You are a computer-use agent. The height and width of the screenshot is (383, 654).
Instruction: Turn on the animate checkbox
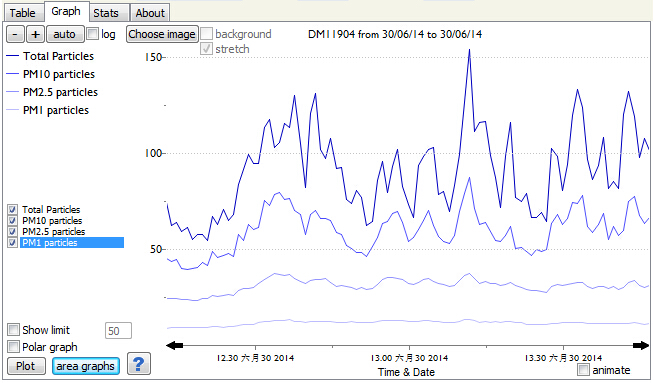tap(584, 370)
